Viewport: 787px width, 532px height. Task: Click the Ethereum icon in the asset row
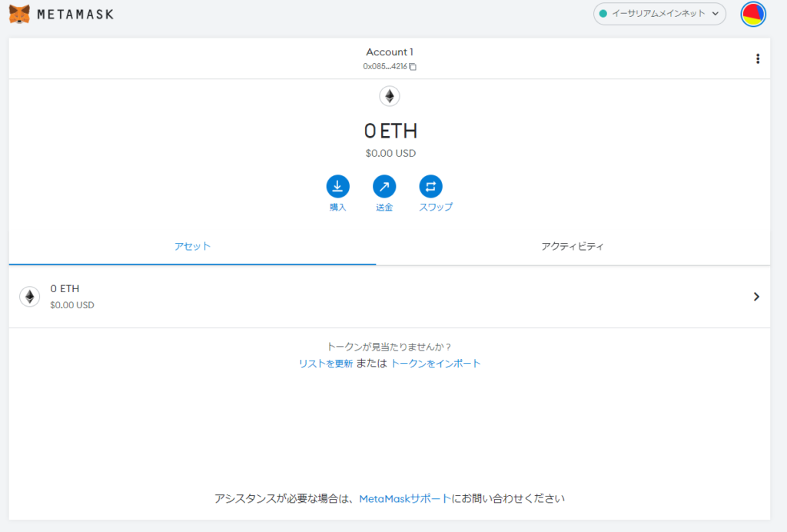coord(30,297)
